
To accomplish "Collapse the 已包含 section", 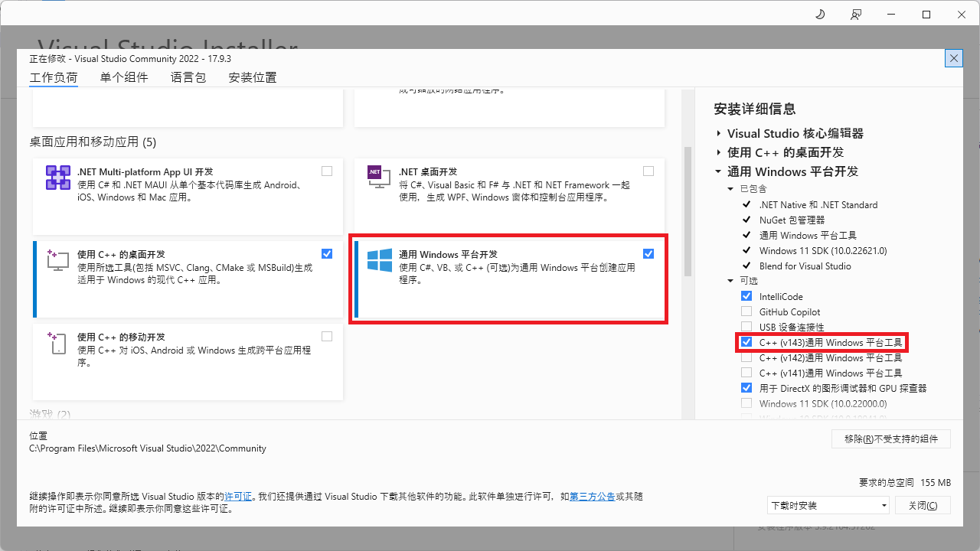I will 731,188.
